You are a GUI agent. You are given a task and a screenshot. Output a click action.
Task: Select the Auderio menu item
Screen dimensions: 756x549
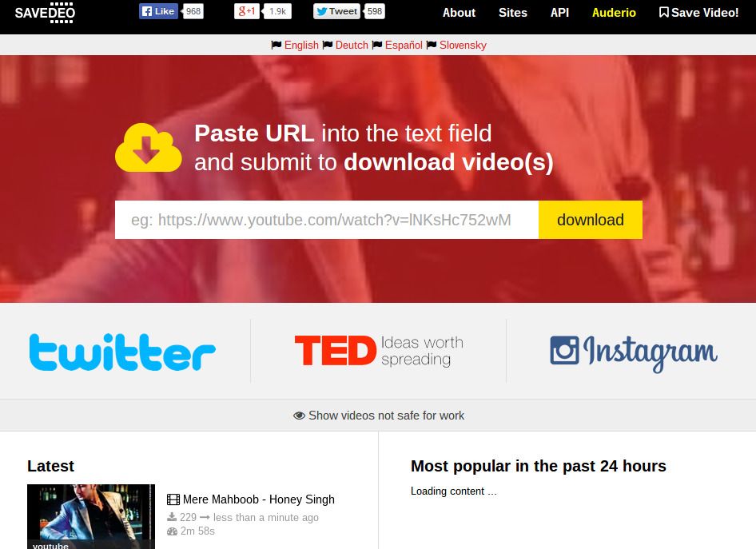613,13
